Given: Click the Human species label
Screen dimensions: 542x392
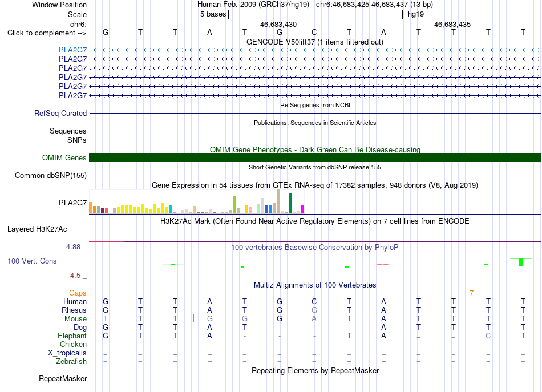Looking at the screenshot, I should click(x=75, y=302).
